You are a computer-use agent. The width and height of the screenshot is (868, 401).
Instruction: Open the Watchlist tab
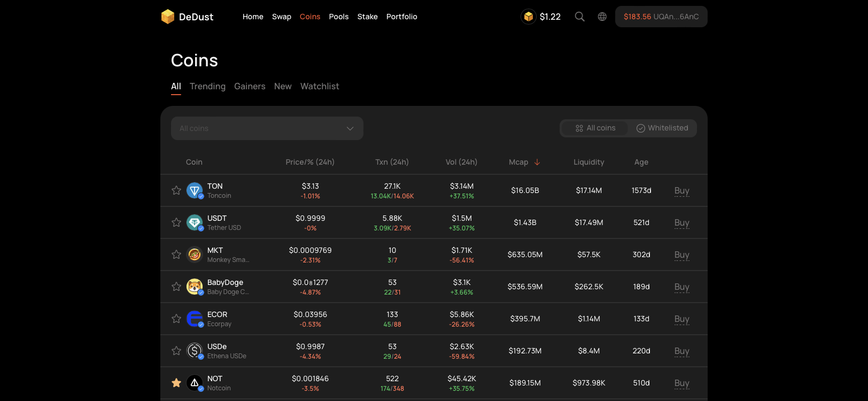point(320,87)
